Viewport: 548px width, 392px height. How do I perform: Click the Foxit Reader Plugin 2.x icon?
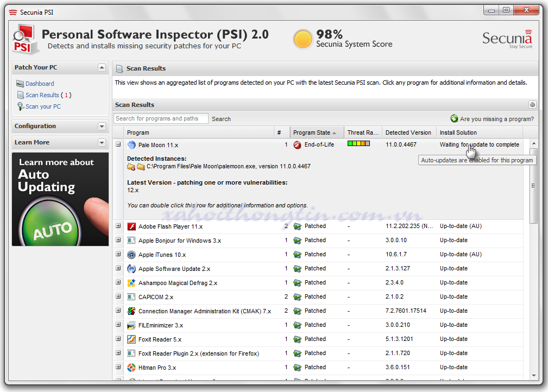131,353
